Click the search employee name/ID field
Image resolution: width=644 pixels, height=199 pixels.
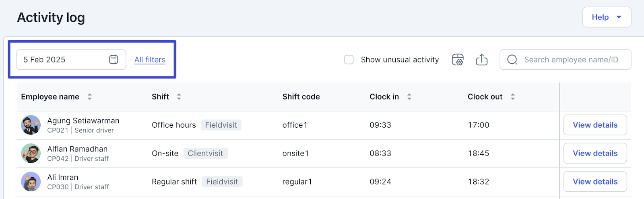(572, 60)
